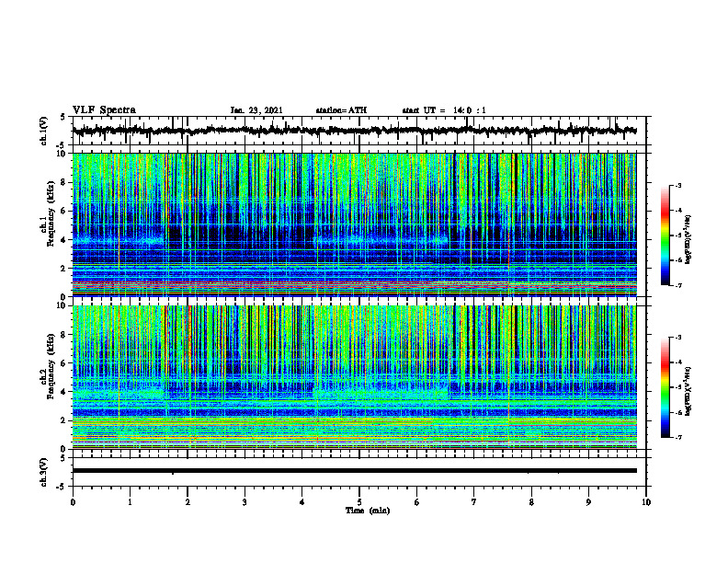The width and height of the screenshot is (728, 563).
Task: Click time axis tick label "6"
Action: (x=417, y=502)
